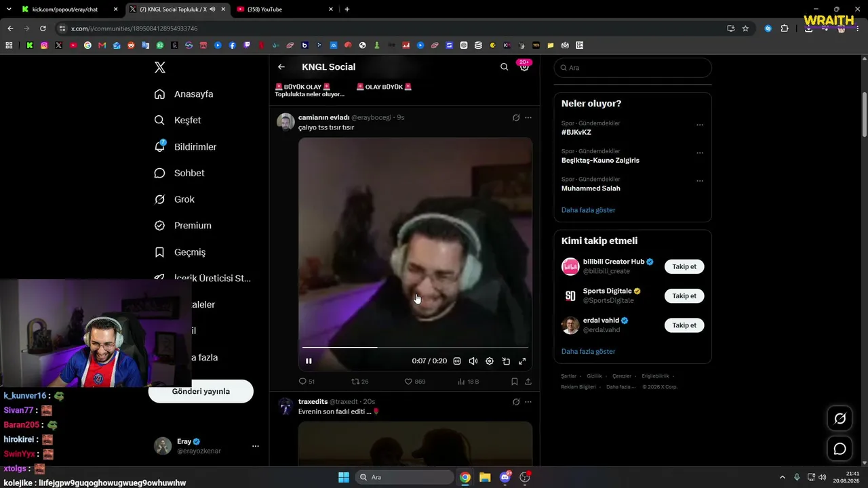The height and width of the screenshot is (488, 868).
Task: Reply to camianın evladı post
Action: [307, 382]
